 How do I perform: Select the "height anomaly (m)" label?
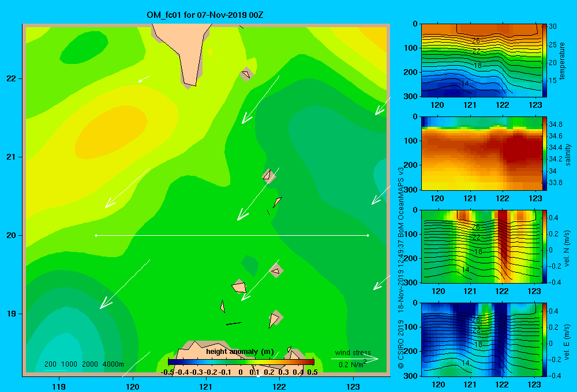tap(240, 352)
